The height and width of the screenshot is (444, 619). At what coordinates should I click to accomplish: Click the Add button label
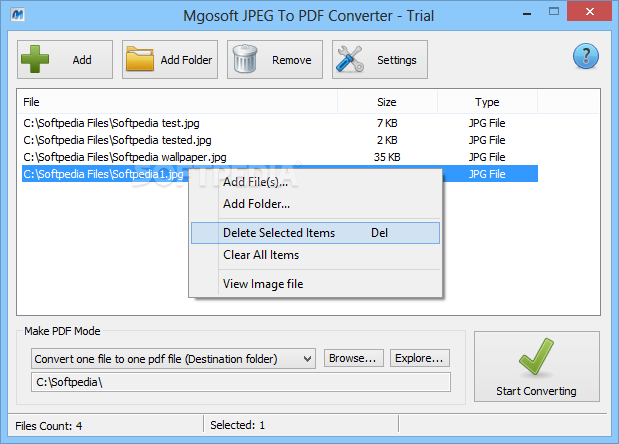point(82,60)
